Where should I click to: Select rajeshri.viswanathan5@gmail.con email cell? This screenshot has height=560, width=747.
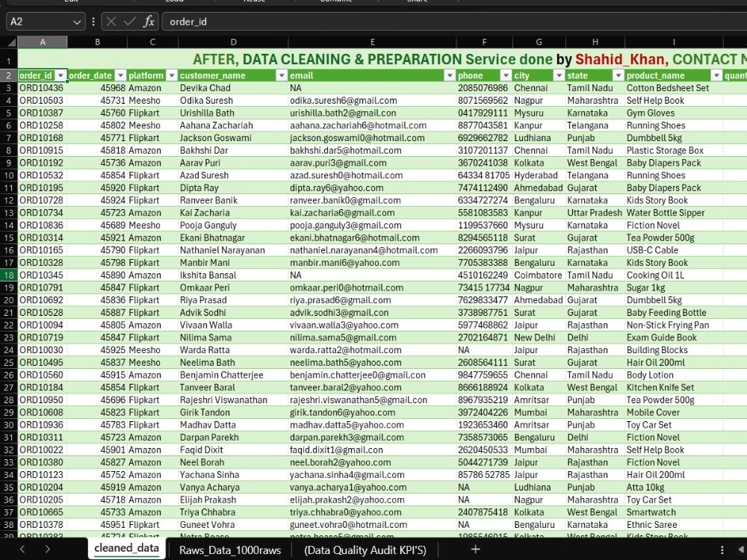coord(372,399)
